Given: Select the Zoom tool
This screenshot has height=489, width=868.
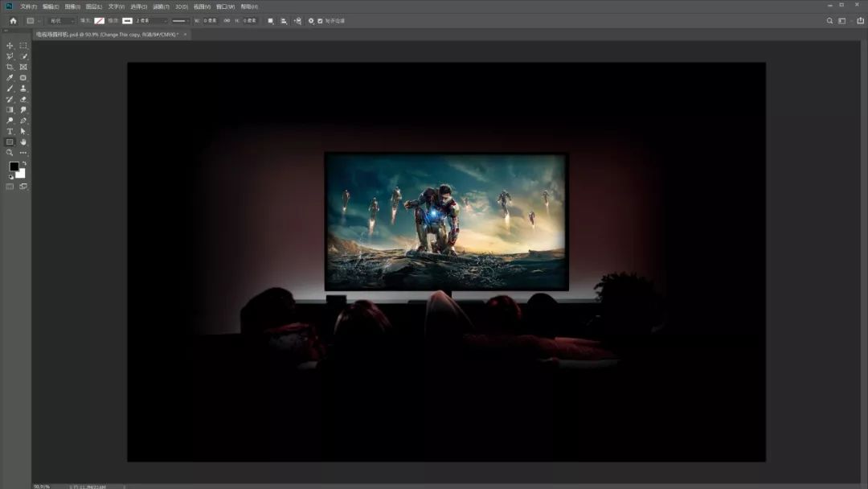Looking at the screenshot, I should 10,152.
